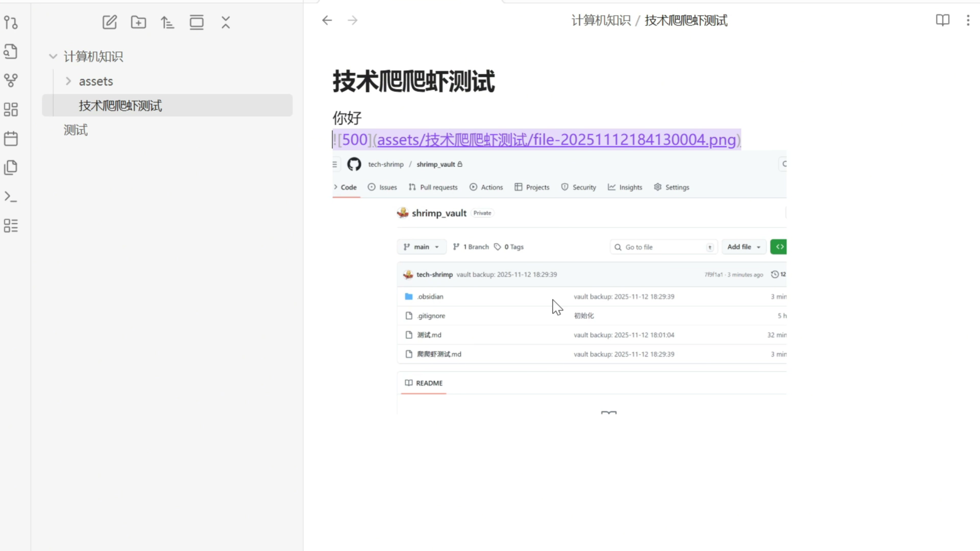Click the graph view ribbon icon

point(11,80)
